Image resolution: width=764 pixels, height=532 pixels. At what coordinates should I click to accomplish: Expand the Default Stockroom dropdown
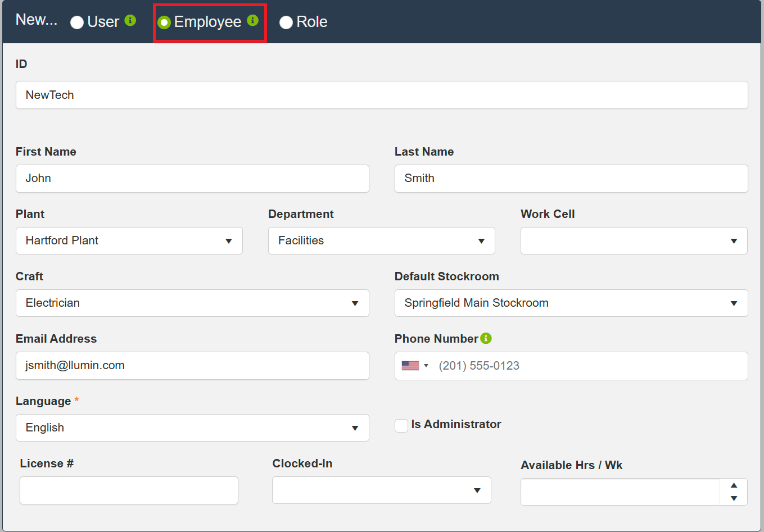pyautogui.click(x=571, y=303)
